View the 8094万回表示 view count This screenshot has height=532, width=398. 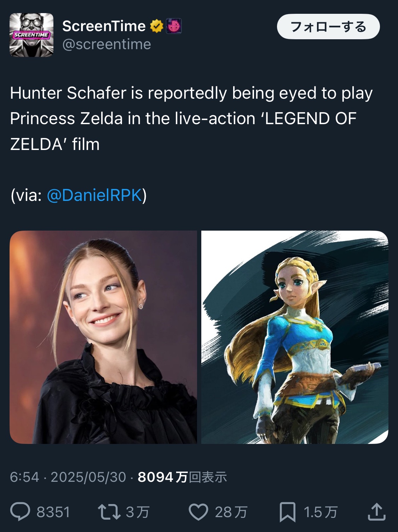(x=182, y=477)
